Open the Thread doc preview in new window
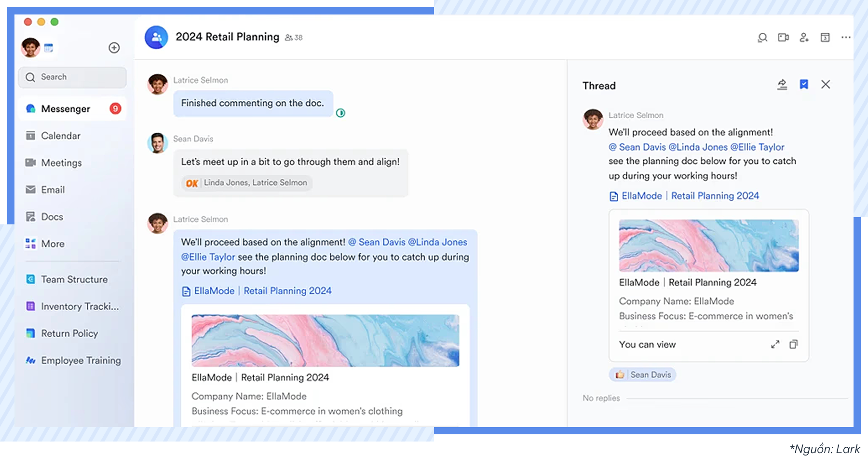 click(793, 345)
